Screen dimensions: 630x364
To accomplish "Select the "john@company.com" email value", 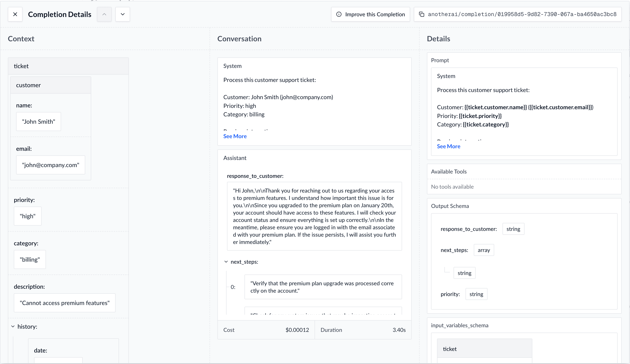I will (x=51, y=165).
